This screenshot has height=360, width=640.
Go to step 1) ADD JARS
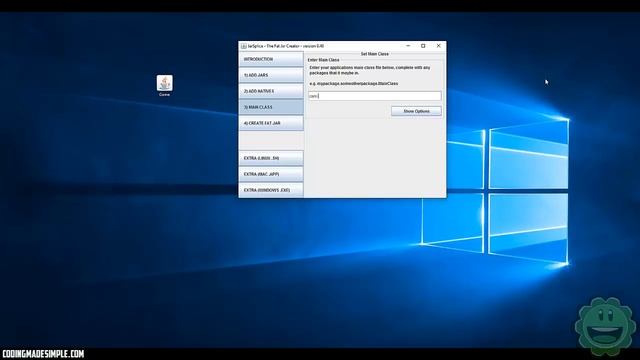(271, 75)
